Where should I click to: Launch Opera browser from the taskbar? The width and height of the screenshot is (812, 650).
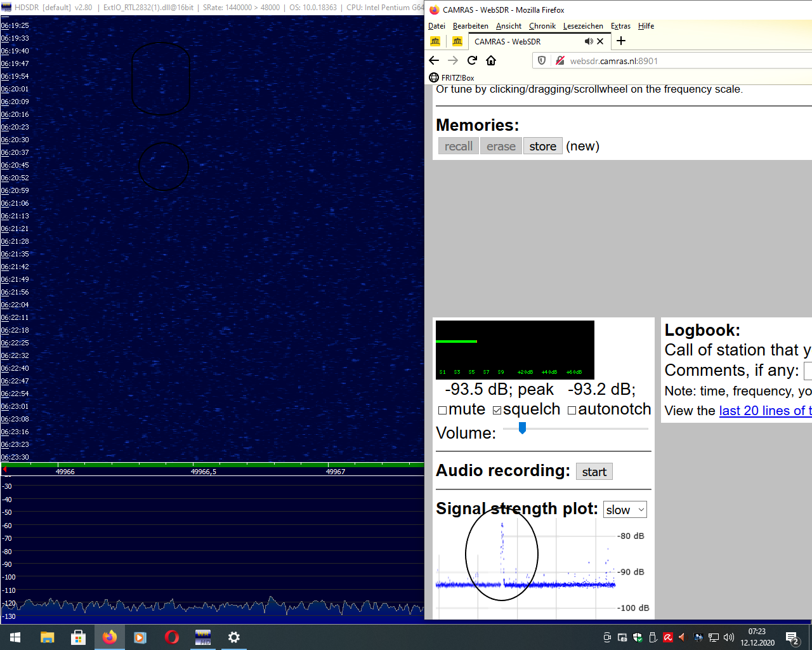click(171, 637)
